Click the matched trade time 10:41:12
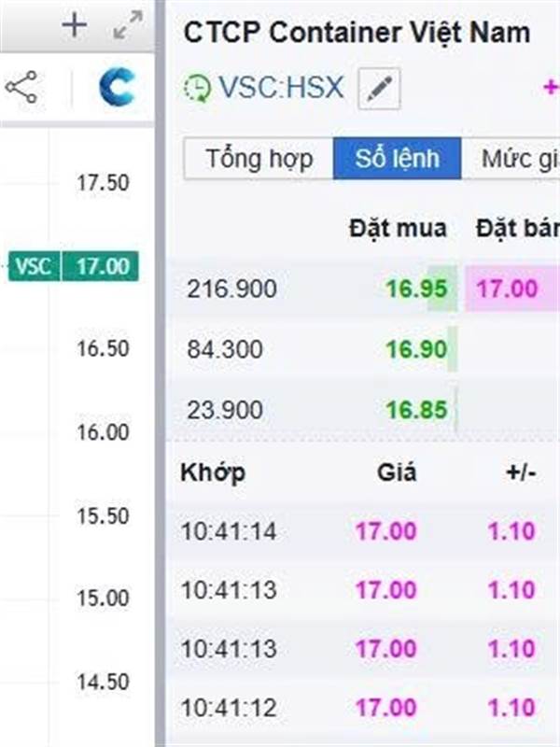Screen dimensions: 560x747 point(229,708)
